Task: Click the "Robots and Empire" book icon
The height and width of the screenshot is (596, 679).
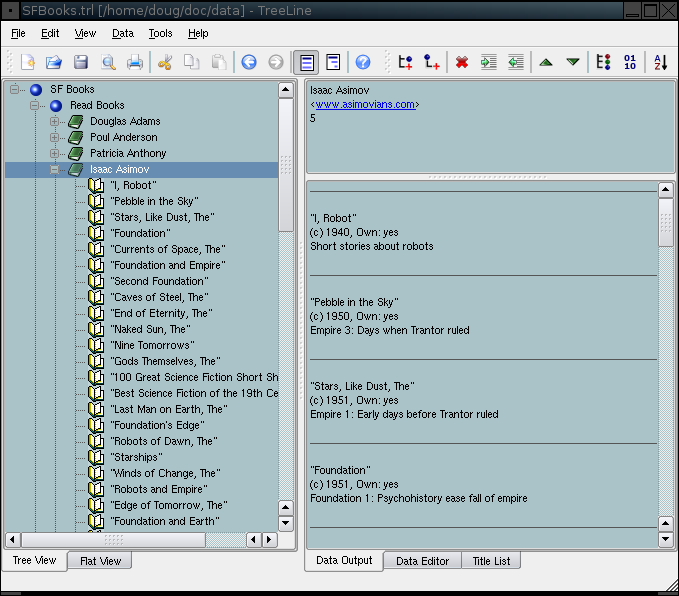Action: tap(96, 489)
